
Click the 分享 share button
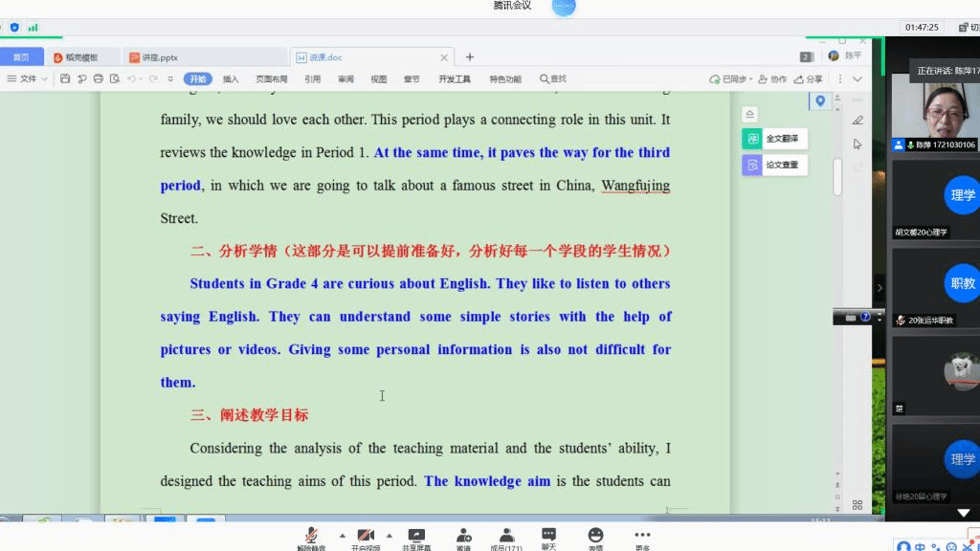[x=809, y=78]
